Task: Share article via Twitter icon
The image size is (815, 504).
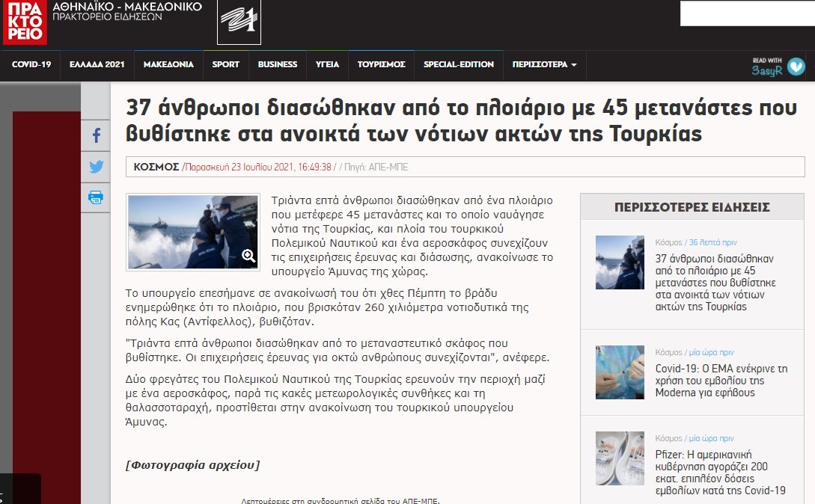Action: (x=96, y=167)
